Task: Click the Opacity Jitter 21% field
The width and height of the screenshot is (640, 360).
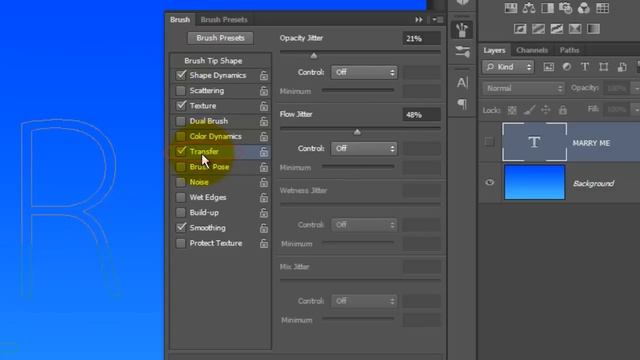Action: [421, 38]
